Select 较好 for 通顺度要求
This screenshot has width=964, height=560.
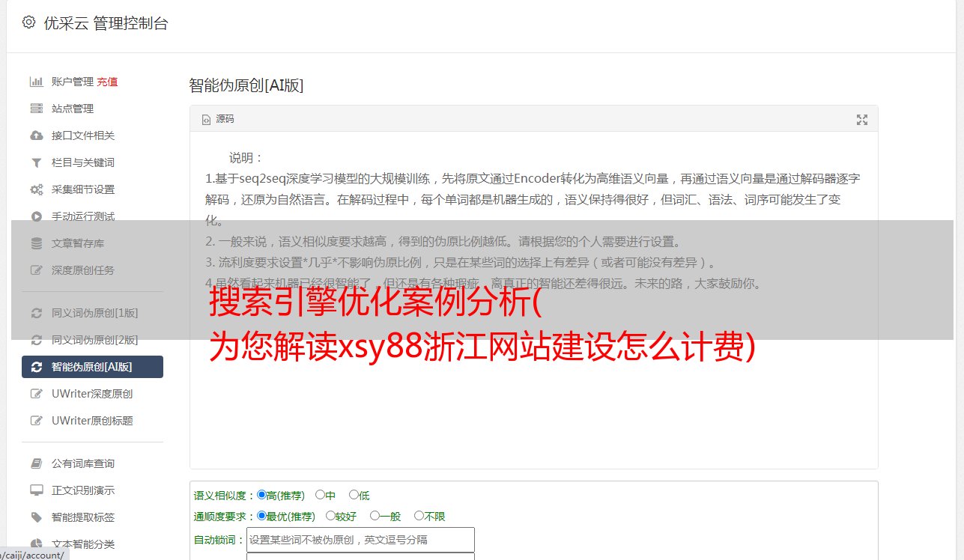tap(330, 516)
